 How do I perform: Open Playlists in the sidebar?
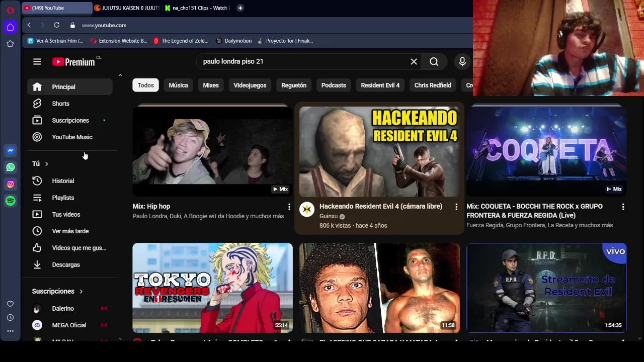pos(69,198)
